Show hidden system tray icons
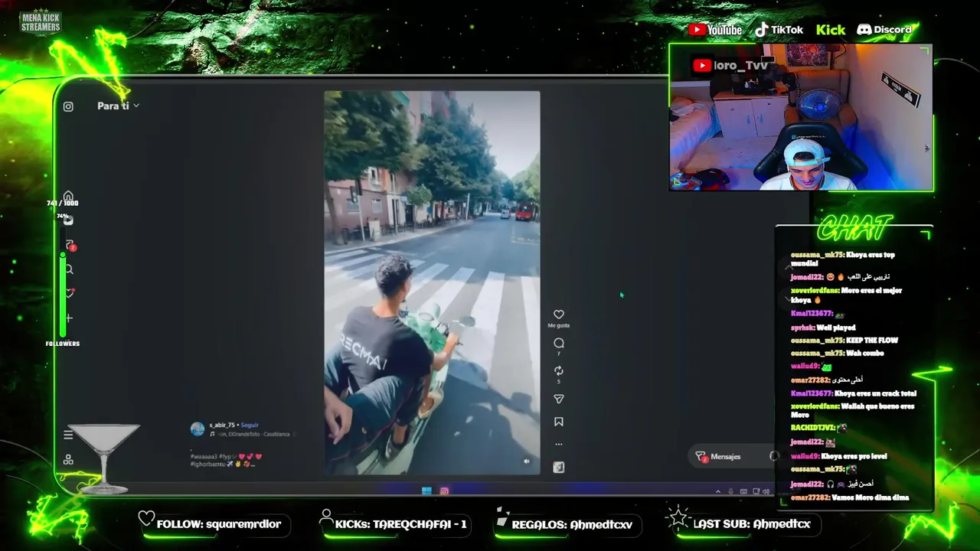The height and width of the screenshot is (551, 980). [x=717, y=491]
